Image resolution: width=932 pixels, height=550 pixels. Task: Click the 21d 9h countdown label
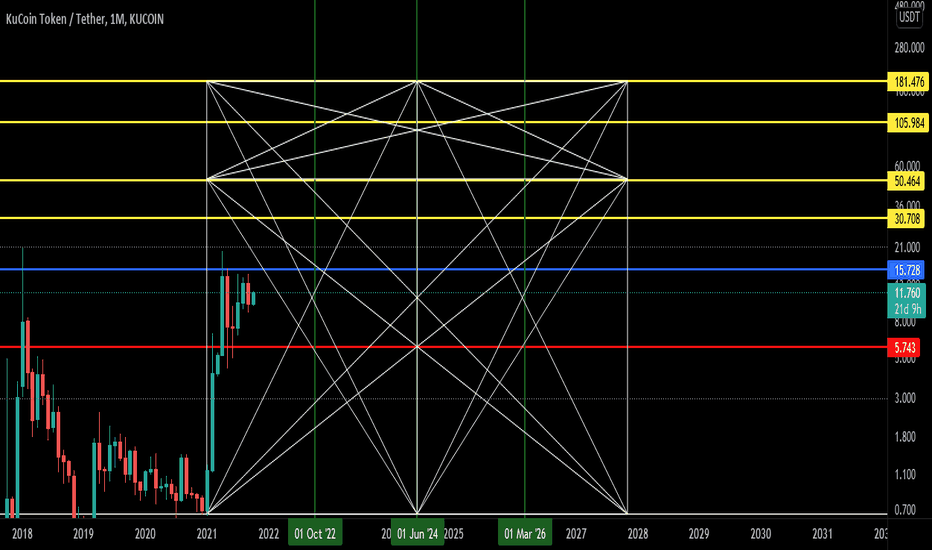click(x=906, y=309)
